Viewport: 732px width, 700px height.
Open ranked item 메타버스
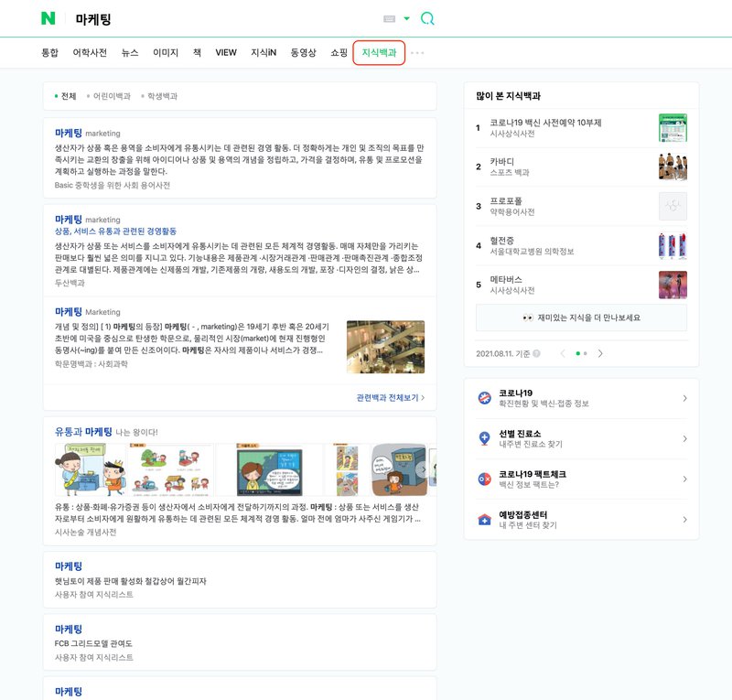coord(506,280)
